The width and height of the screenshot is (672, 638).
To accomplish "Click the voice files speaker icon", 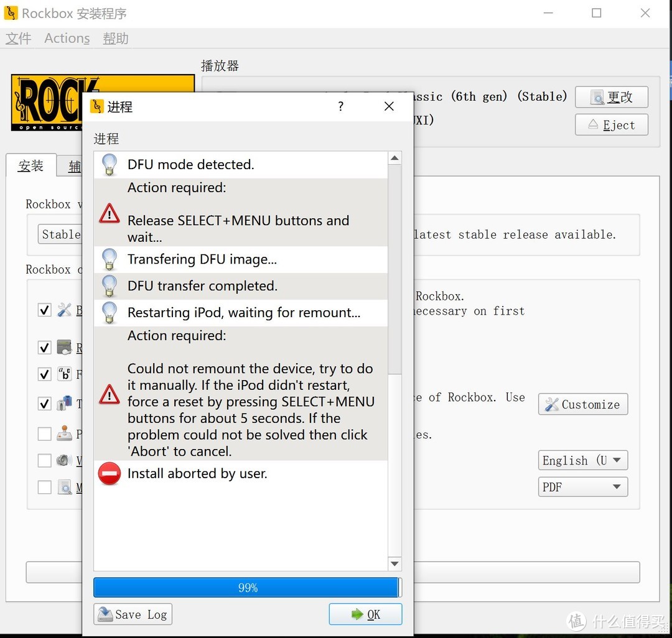I will tap(65, 460).
